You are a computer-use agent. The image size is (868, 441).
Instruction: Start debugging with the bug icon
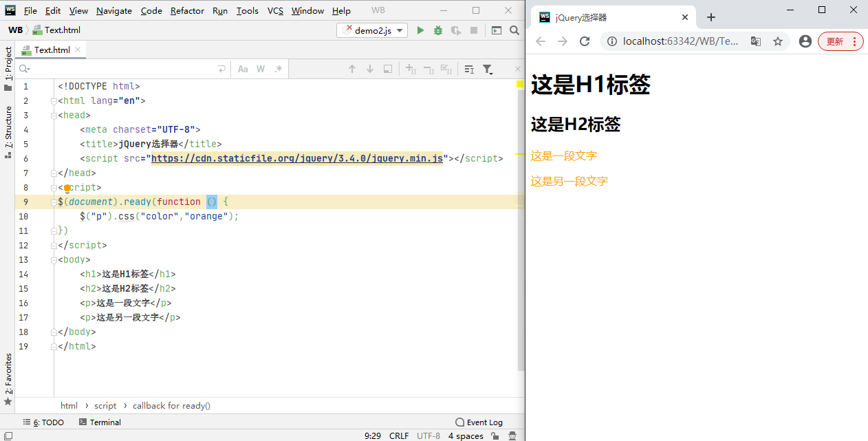[438, 30]
